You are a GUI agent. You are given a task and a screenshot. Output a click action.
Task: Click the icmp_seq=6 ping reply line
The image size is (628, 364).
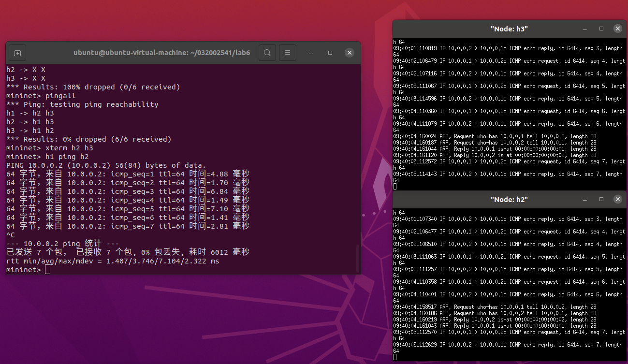pyautogui.click(x=128, y=218)
